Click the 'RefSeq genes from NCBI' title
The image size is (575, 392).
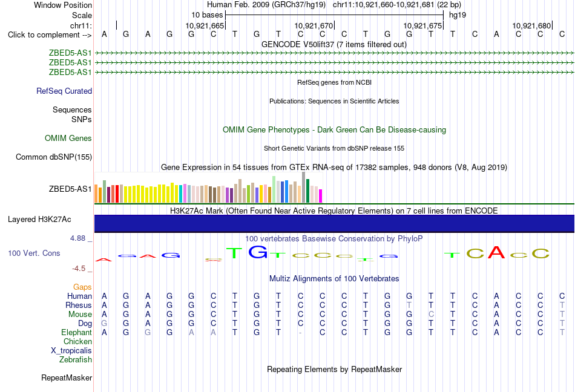[335, 82]
